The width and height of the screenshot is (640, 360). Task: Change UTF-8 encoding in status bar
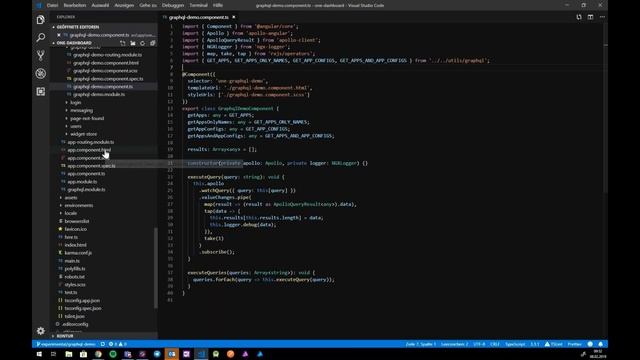click(x=479, y=344)
